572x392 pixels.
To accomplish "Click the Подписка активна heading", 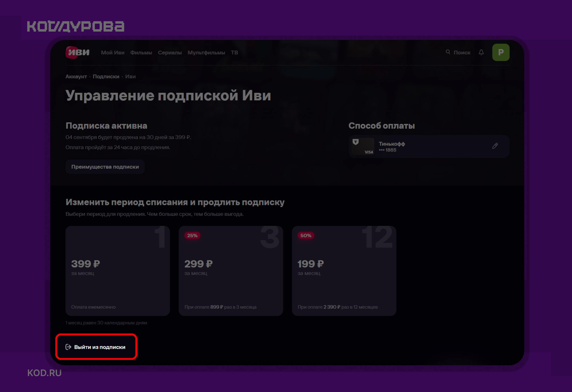I will pyautogui.click(x=106, y=126).
